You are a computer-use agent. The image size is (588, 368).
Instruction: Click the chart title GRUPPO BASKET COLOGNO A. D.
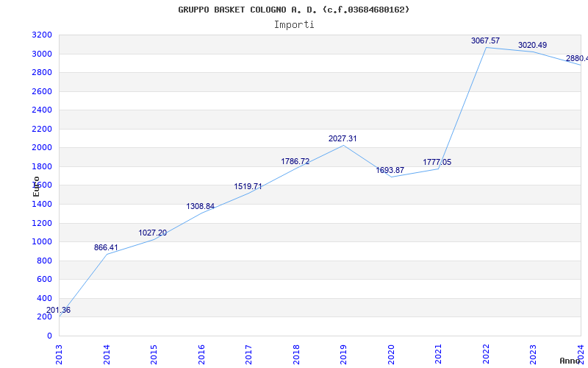pyautogui.click(x=293, y=10)
